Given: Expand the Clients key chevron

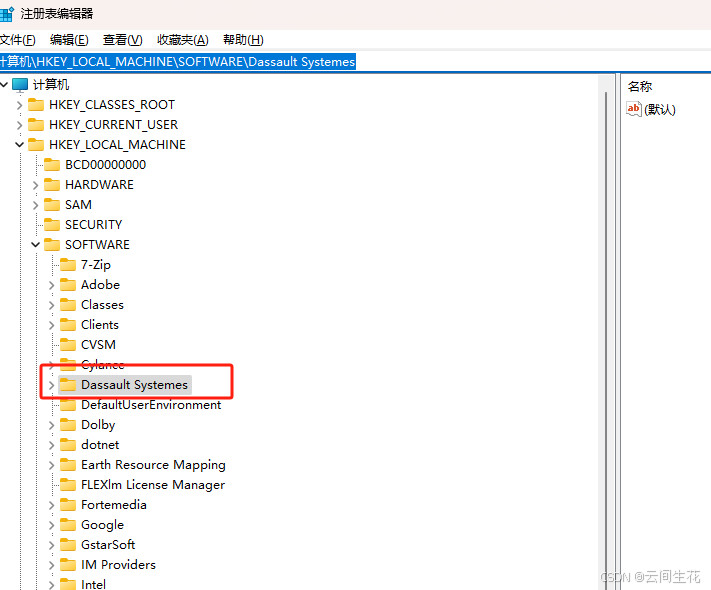Looking at the screenshot, I should tap(51, 325).
